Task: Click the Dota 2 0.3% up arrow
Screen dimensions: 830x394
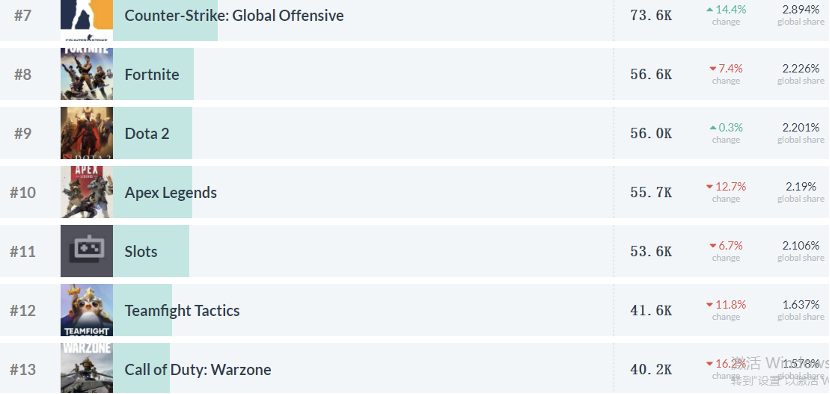Action: (712, 128)
